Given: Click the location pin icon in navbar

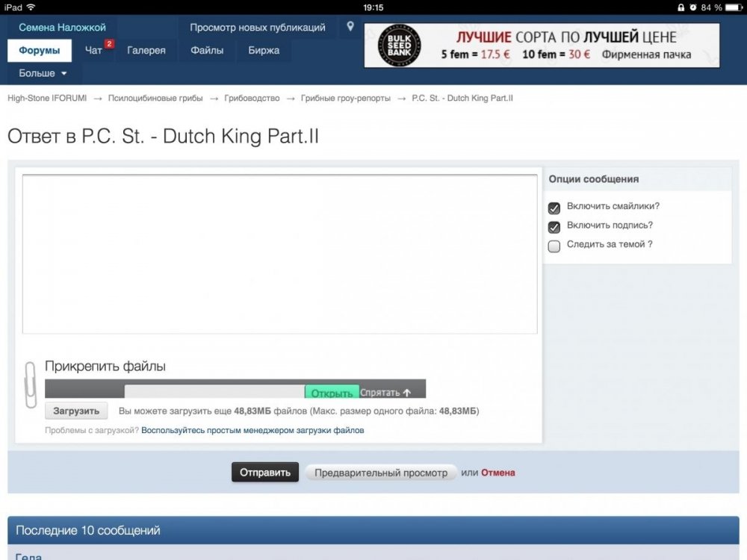Looking at the screenshot, I should 350,27.
